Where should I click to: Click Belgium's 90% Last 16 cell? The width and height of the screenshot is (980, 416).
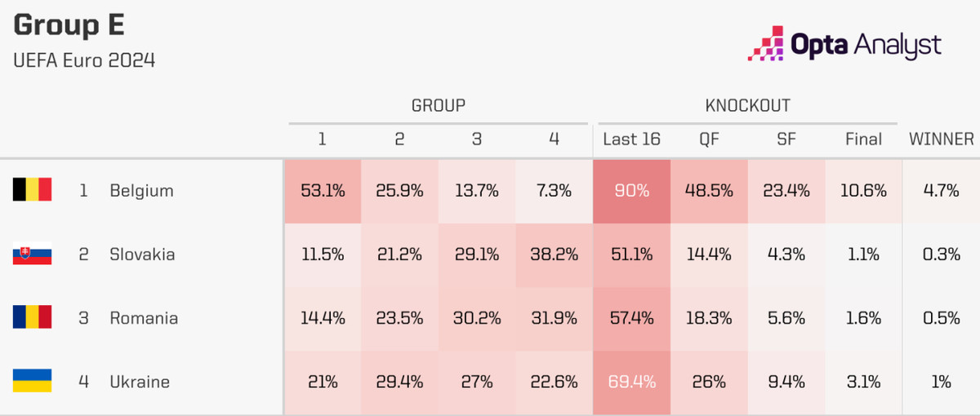tap(631, 191)
